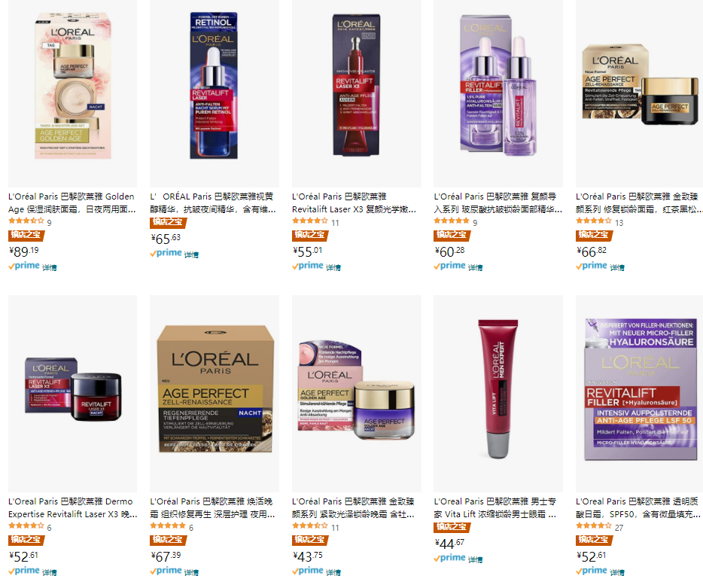The height and width of the screenshot is (588, 703).
Task: Open the Revitalift Filler purple serum image
Action: click(498, 85)
